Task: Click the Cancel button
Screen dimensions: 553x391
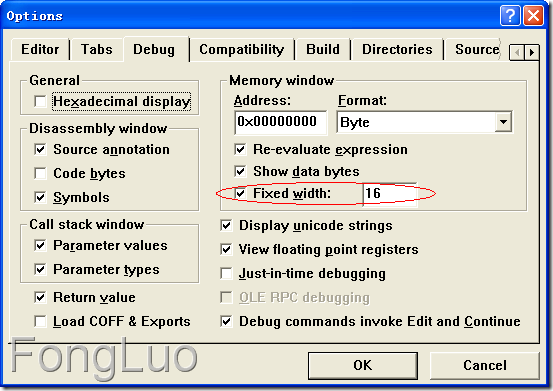Action: 485,365
